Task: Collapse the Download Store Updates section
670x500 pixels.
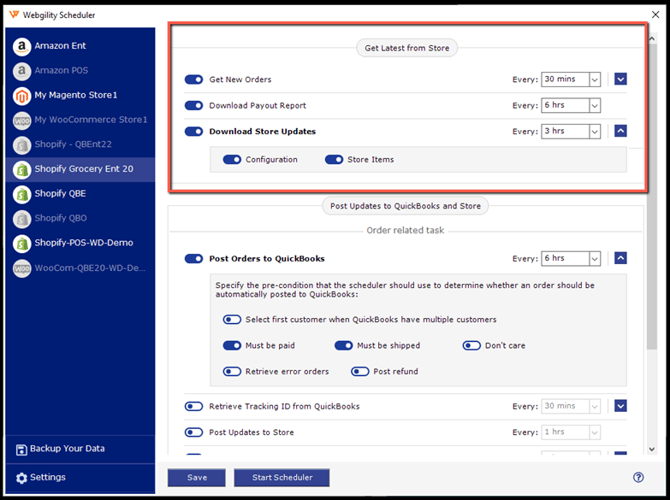Action: click(621, 131)
